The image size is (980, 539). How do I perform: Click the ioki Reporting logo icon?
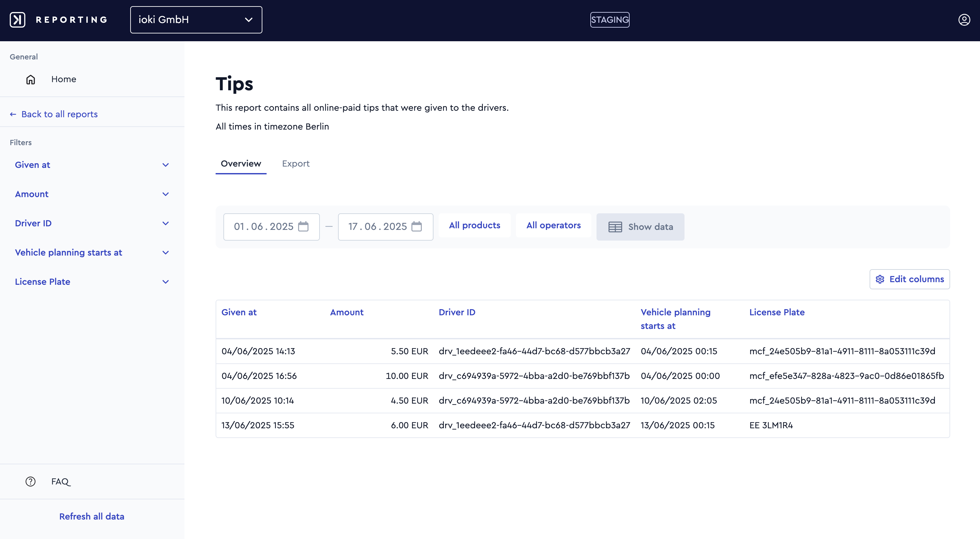coord(18,20)
